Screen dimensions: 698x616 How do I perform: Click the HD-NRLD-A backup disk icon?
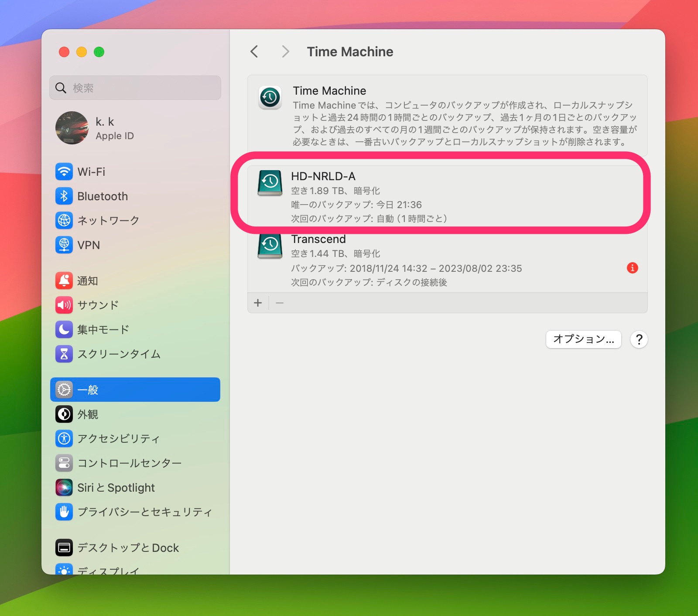(x=270, y=183)
